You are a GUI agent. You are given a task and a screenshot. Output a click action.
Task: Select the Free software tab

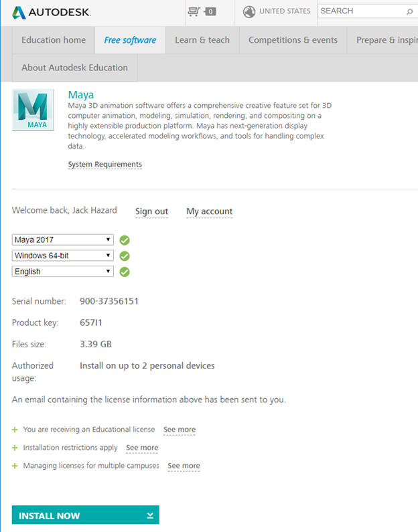click(x=130, y=40)
